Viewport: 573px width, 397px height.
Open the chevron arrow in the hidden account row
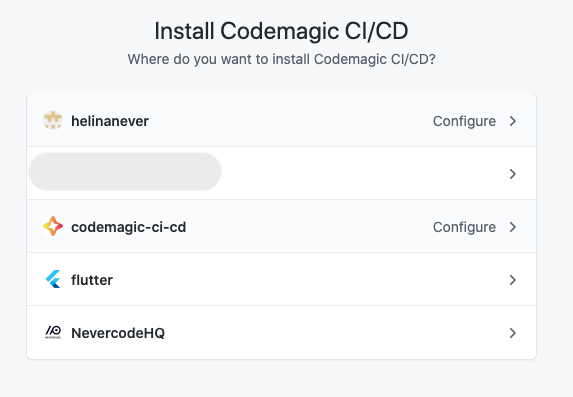coord(513,174)
